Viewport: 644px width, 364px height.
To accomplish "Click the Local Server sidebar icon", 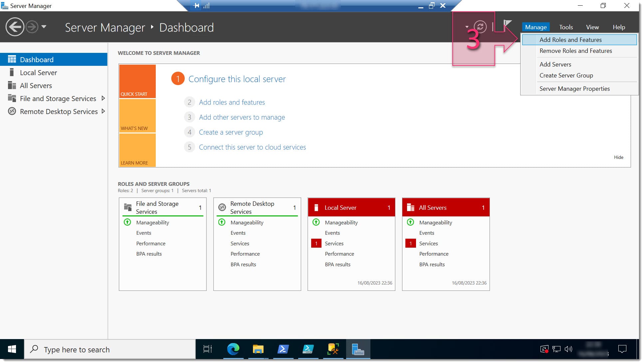I will coord(12,72).
